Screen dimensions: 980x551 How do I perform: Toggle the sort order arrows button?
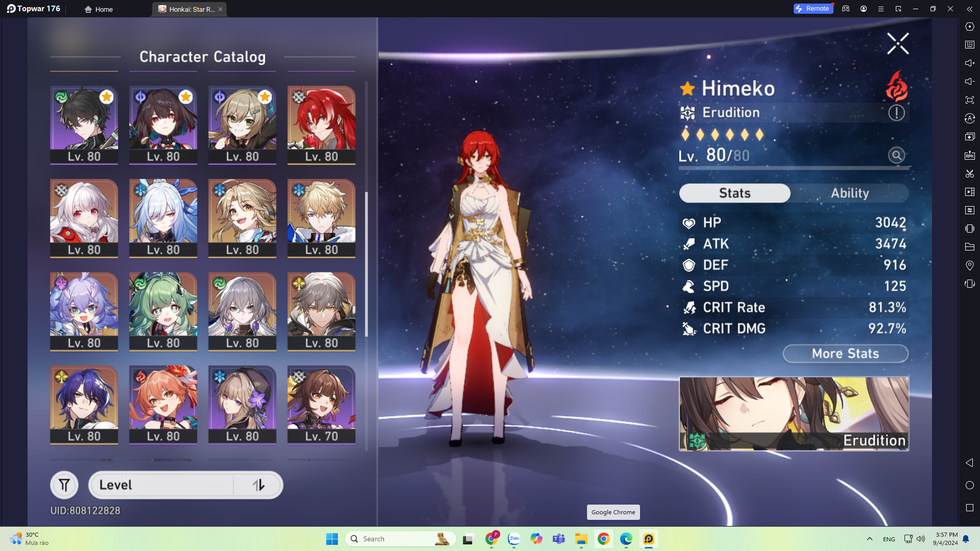coord(259,485)
